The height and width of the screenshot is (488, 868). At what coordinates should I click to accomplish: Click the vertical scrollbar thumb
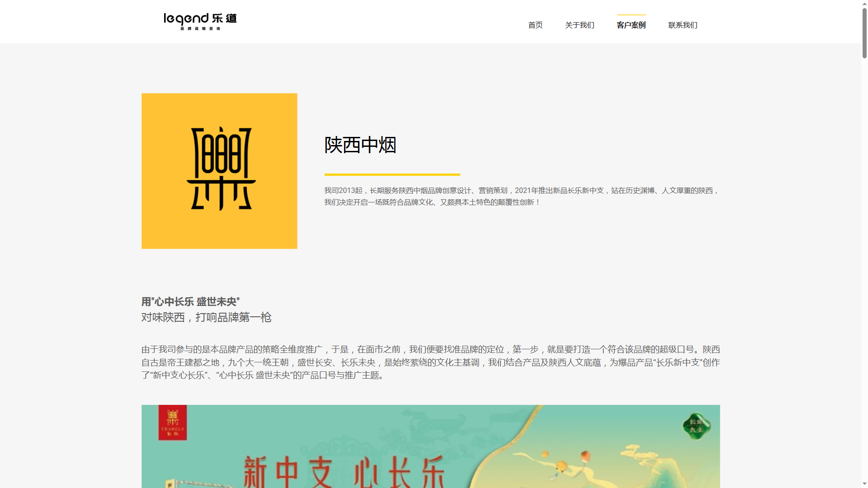(864, 33)
